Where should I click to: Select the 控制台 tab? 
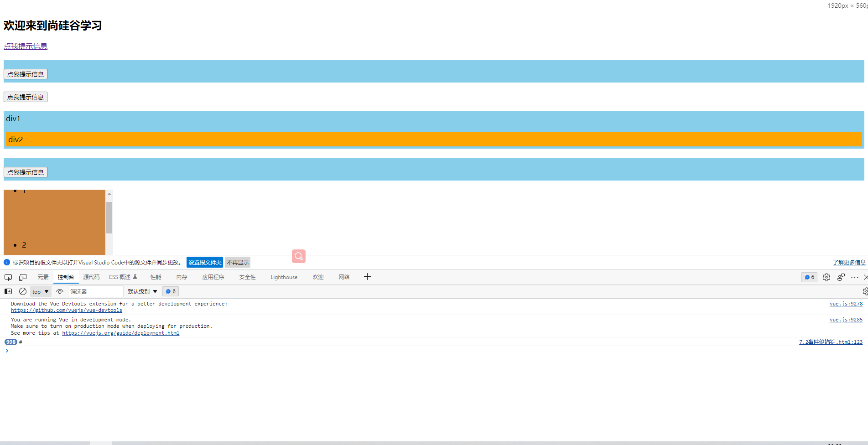coord(66,277)
